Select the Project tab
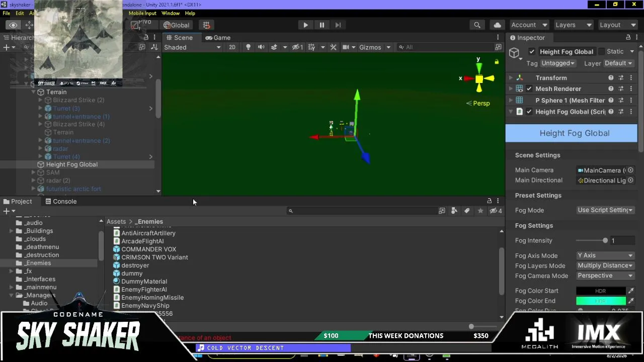644x362 pixels. click(x=17, y=202)
